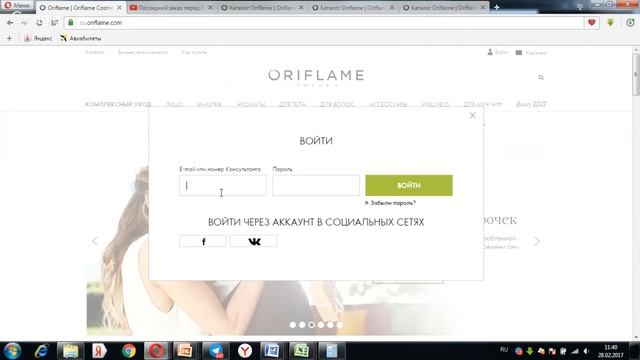Open the green download arrow extension icon

611,22
